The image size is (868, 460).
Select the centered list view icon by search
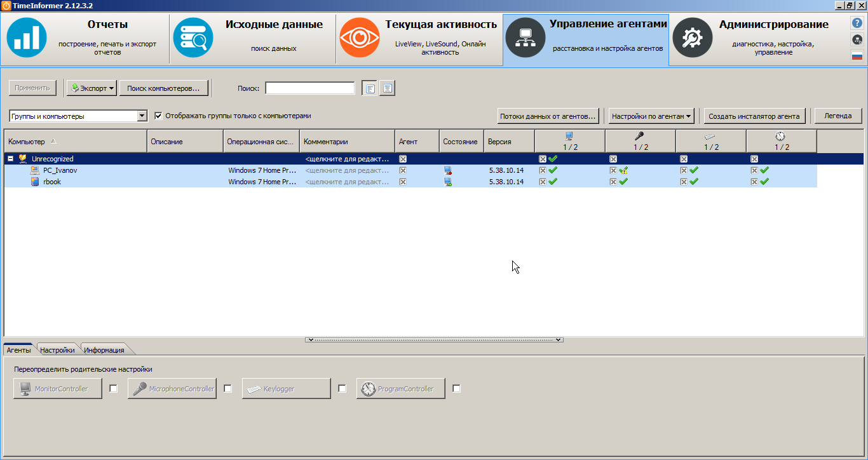tap(388, 88)
